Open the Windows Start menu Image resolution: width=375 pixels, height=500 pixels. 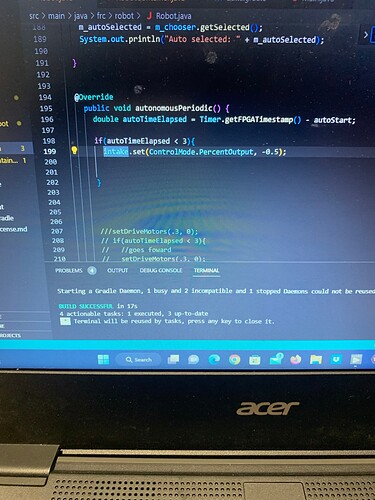pyautogui.click(x=103, y=359)
